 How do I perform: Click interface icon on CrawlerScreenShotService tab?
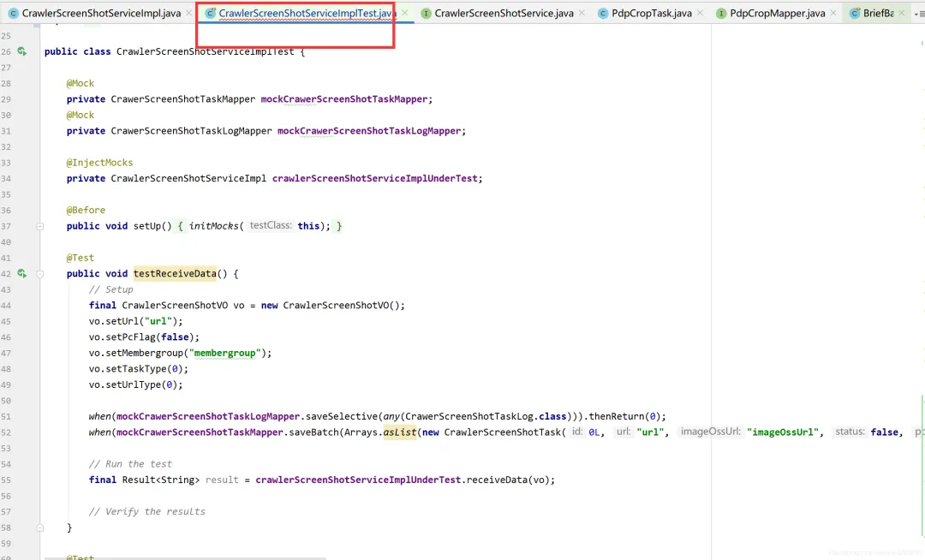pyautogui.click(x=426, y=13)
